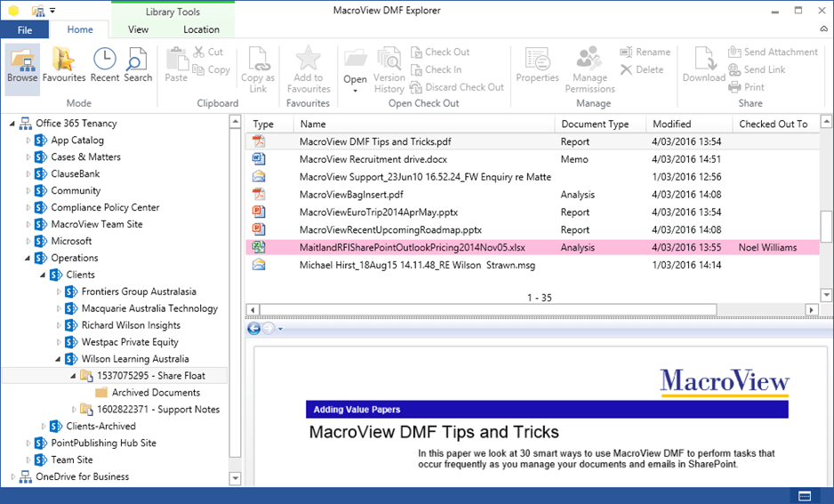Open Search mode in the ribbon

coord(138,66)
